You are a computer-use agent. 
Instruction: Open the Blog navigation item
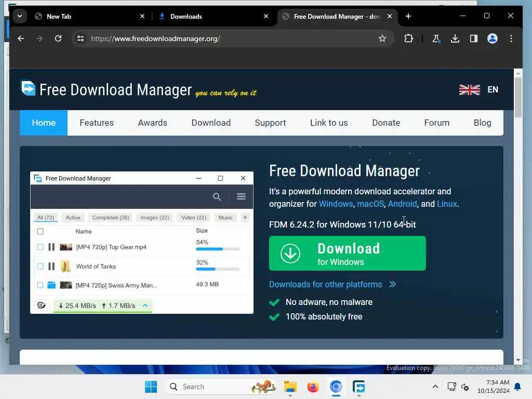(483, 123)
